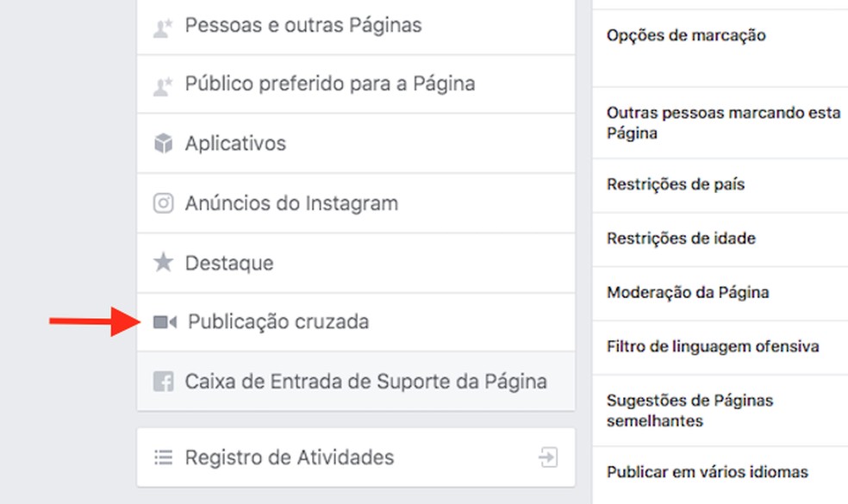Image resolution: width=848 pixels, height=504 pixels.
Task: Select the star icon beside Destaque
Action: (165, 263)
